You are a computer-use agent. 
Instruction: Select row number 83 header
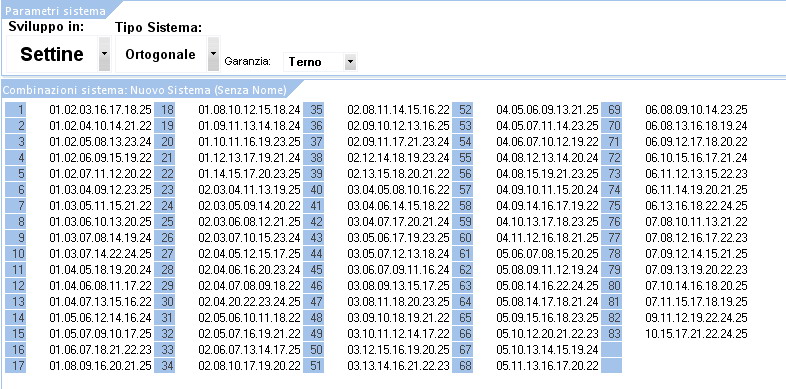tap(612, 333)
